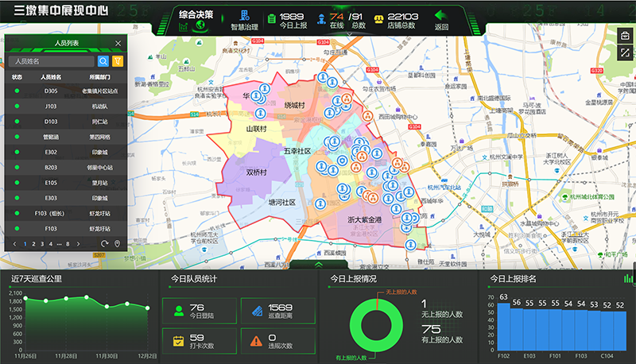Click the bar chart icon beside 今日上报排名

pyautogui.click(x=629, y=278)
